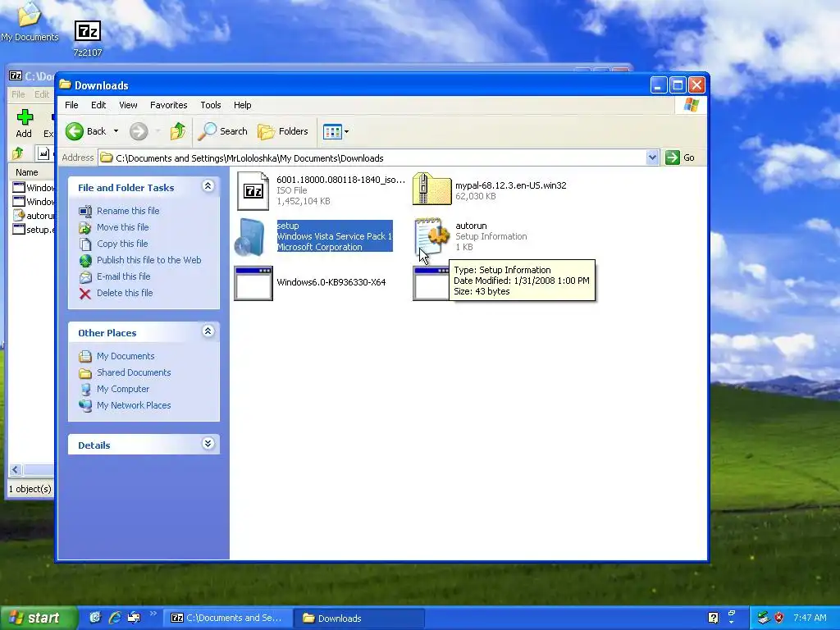This screenshot has width=840, height=630.
Task: Select the autorun entry in 7-Zip list
Action: pos(34,216)
